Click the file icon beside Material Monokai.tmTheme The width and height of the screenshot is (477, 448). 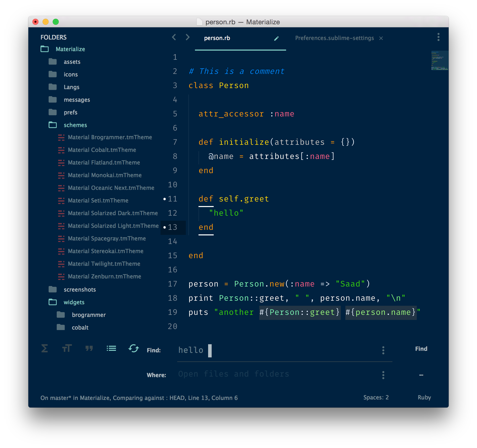61,175
